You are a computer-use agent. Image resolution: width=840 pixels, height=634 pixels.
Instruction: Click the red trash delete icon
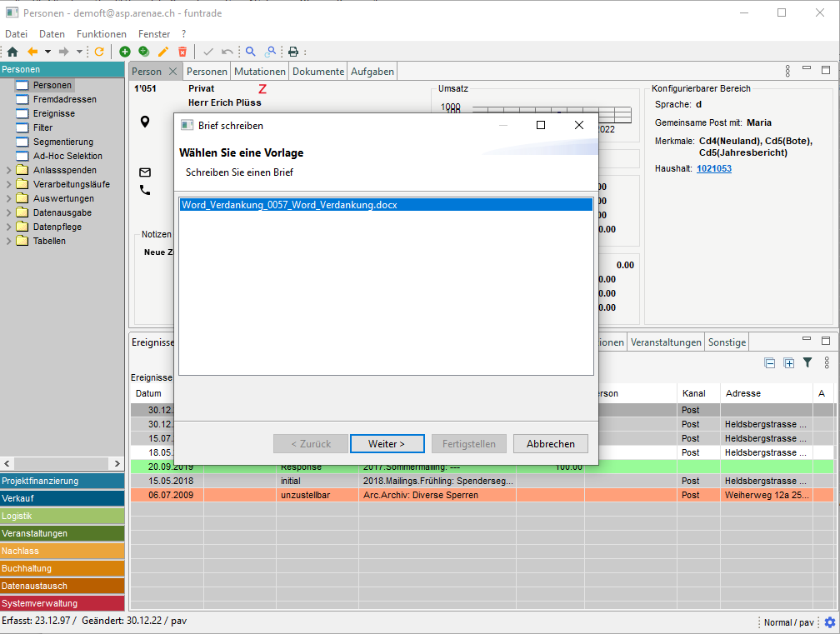point(182,52)
